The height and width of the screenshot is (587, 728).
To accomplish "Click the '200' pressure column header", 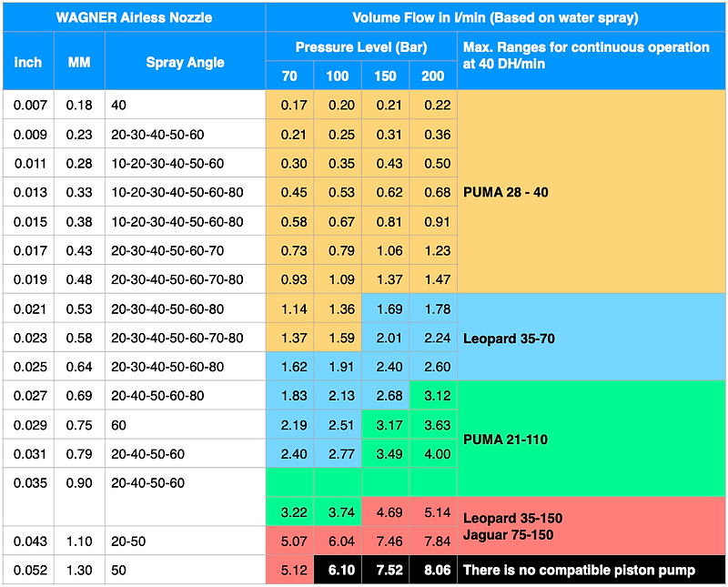I will point(433,76).
